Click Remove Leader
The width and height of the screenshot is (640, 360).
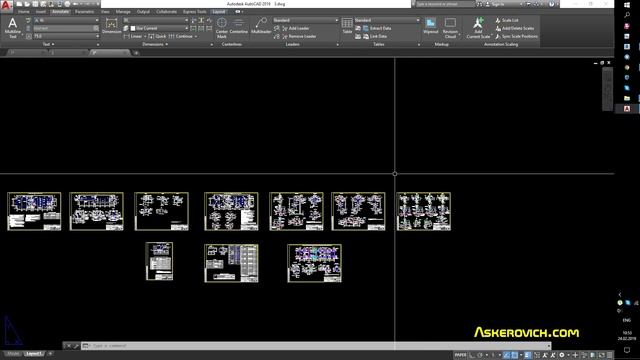pyautogui.click(x=299, y=36)
